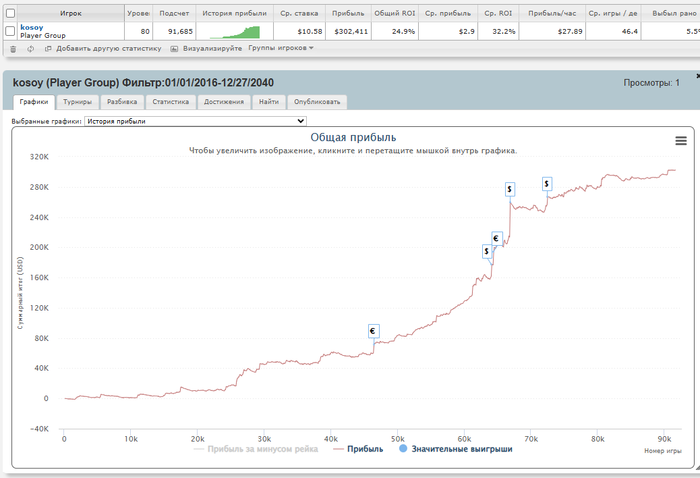700x478 pixels.
Task: Click the refresh icon next to the trash icon
Action: click(30, 49)
